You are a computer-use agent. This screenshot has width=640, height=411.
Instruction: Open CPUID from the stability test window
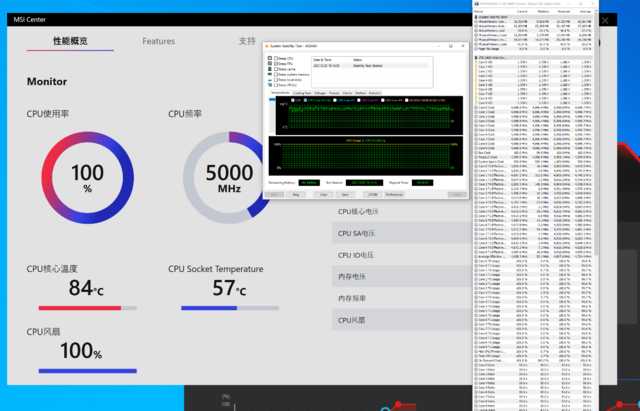point(373,195)
